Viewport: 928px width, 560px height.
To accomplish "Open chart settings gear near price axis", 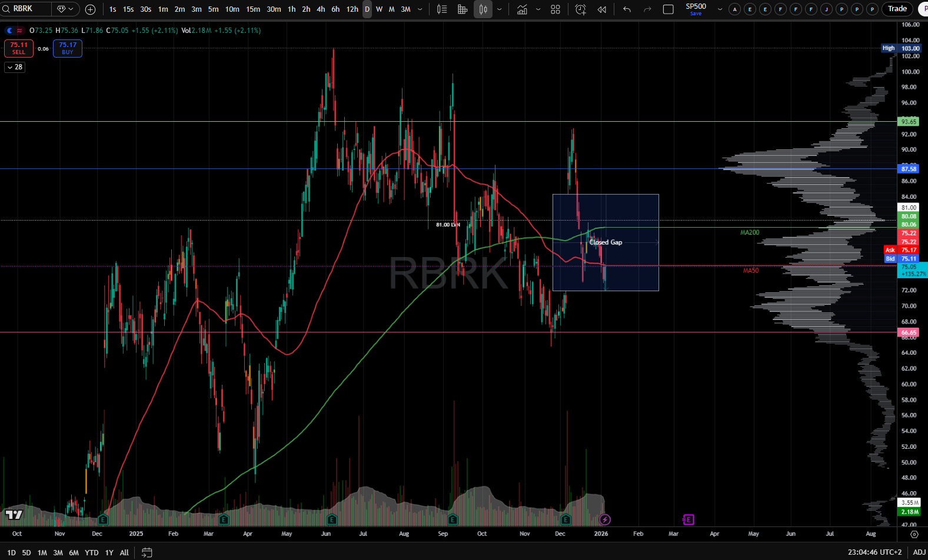I will (x=914, y=534).
